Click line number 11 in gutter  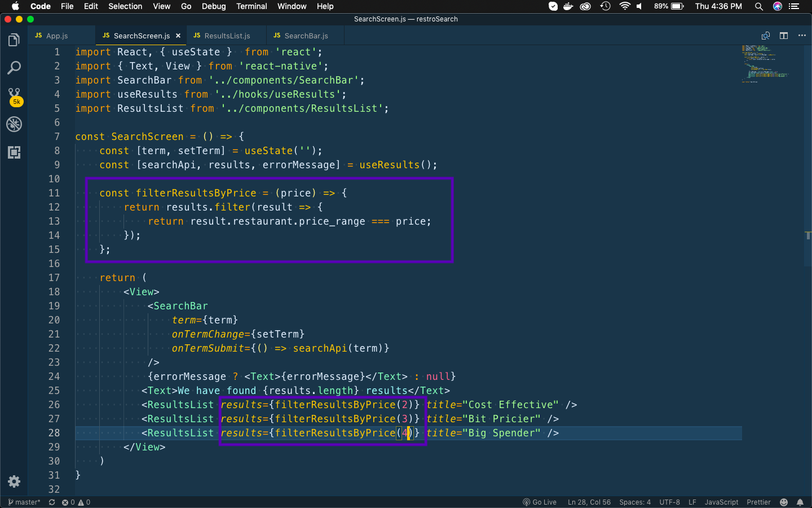point(54,193)
